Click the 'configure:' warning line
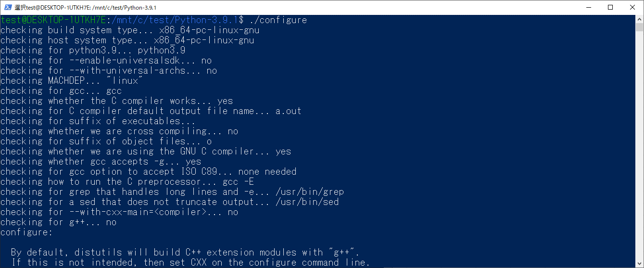This screenshot has height=268, width=644. pos(26,232)
